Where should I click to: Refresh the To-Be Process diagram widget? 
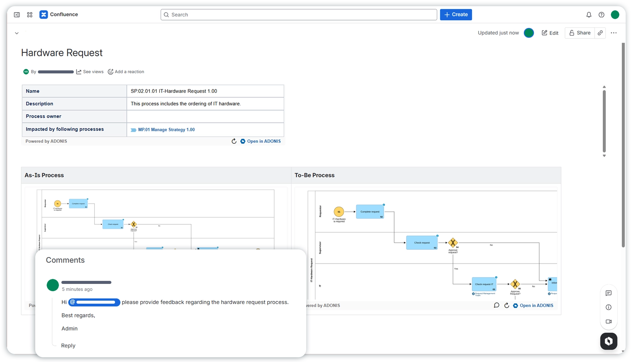tap(506, 305)
